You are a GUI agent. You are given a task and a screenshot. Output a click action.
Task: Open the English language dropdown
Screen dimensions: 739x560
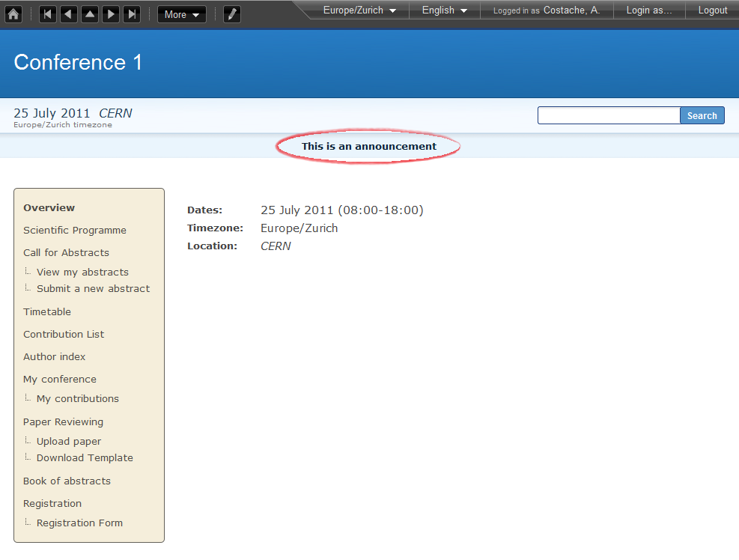coord(445,10)
